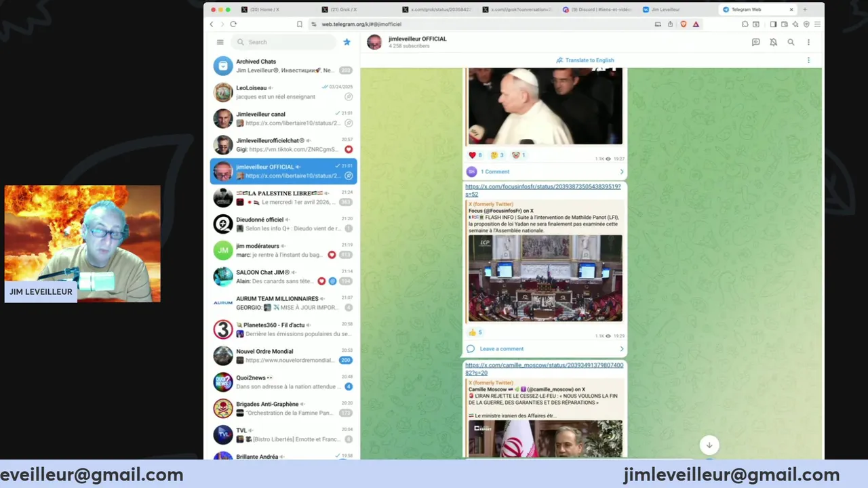This screenshot has height=488, width=868.
Task: Toggle the browser sidebar panel icon
Action: click(773, 24)
